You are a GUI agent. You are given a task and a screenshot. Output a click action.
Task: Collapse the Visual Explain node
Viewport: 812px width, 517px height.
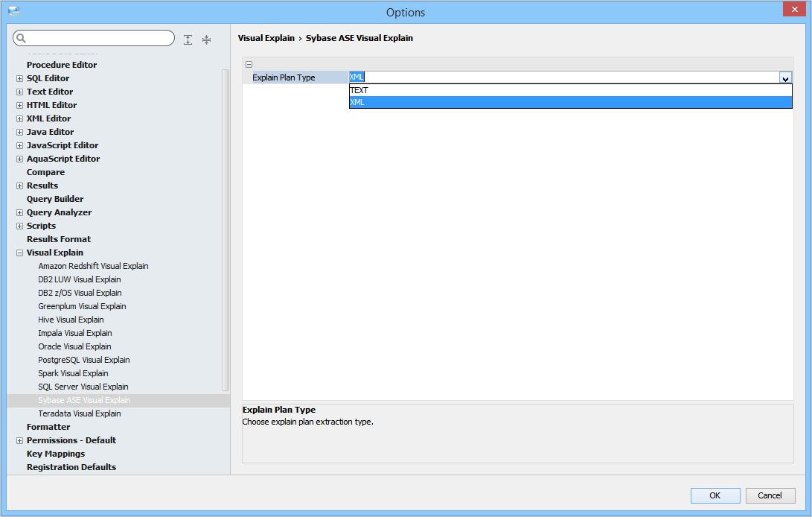19,253
